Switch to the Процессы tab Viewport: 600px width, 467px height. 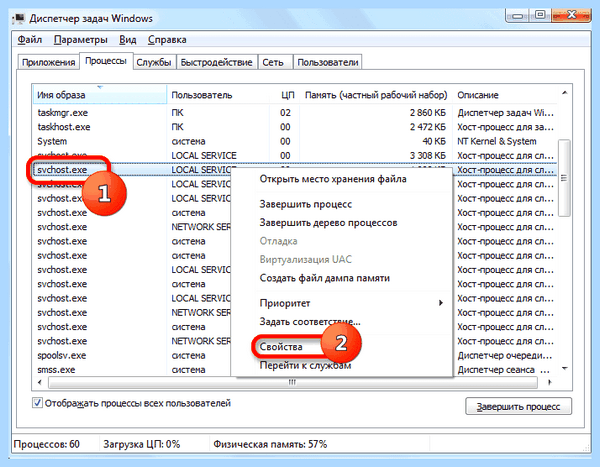pyautogui.click(x=106, y=61)
